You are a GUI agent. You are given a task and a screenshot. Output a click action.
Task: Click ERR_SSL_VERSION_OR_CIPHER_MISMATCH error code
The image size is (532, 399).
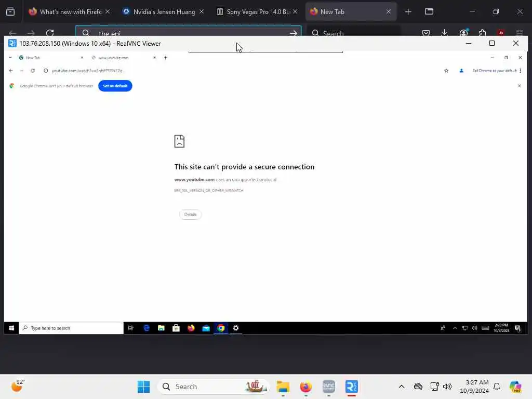[x=209, y=190]
